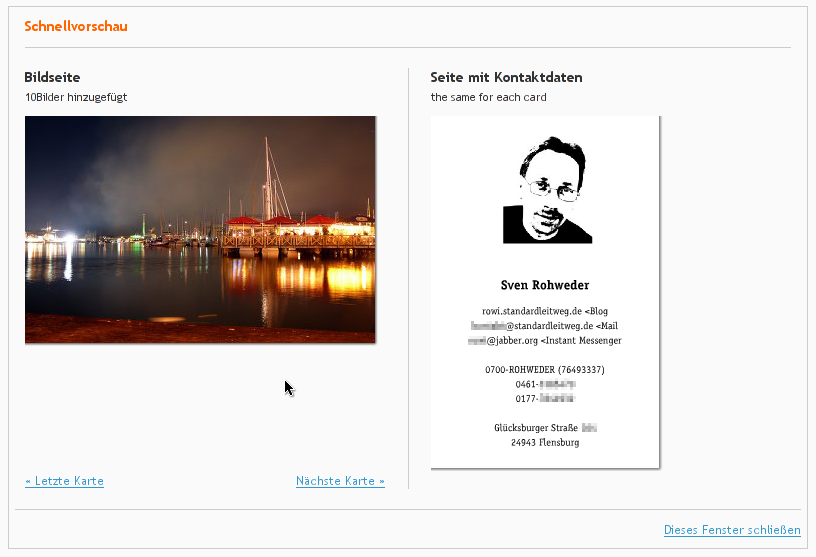Viewport: 816px width, 557px height.
Task: Click the red-roofed pier in the photo
Action: pos(299,237)
